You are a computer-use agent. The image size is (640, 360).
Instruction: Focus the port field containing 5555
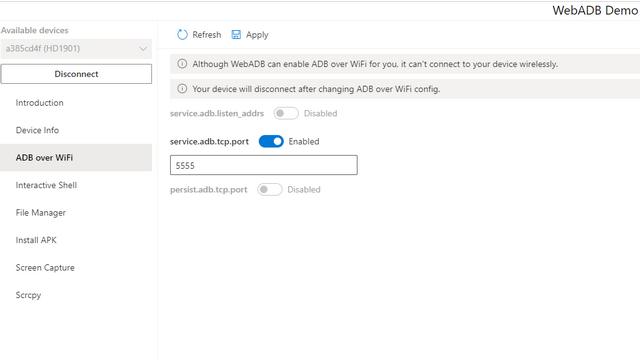tap(264, 165)
